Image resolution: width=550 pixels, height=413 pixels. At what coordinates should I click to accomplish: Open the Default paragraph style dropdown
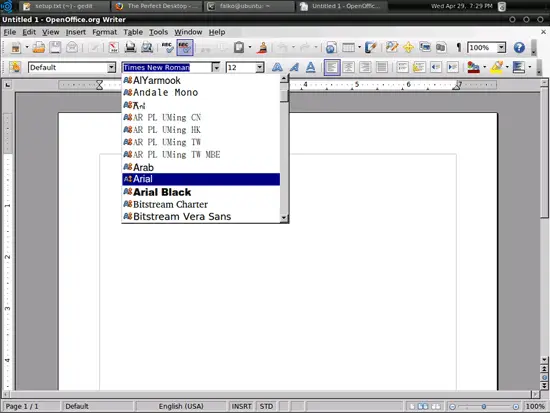click(111, 67)
